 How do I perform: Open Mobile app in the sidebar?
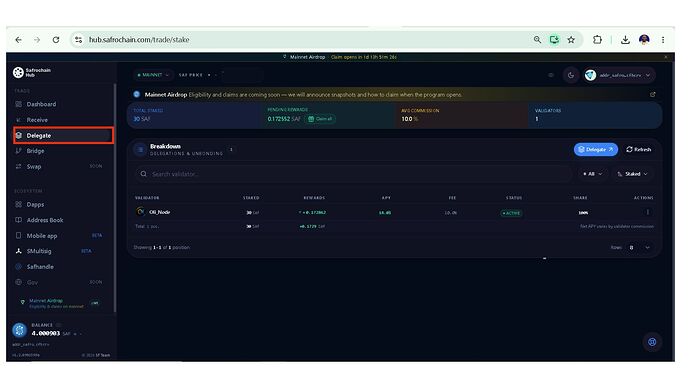point(42,236)
